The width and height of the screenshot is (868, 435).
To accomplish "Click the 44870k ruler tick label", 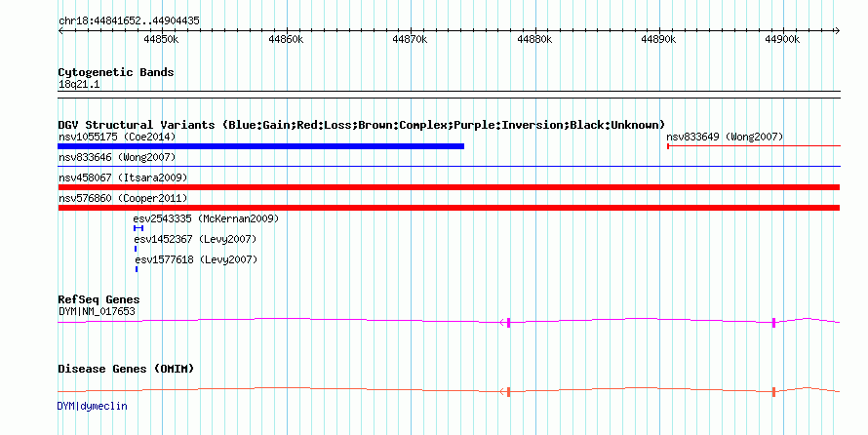I will pos(410,39).
